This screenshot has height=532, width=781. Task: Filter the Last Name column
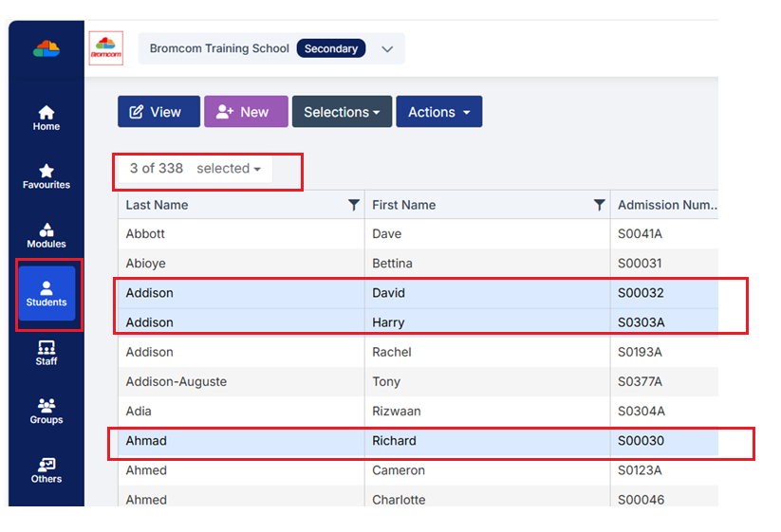(x=353, y=205)
